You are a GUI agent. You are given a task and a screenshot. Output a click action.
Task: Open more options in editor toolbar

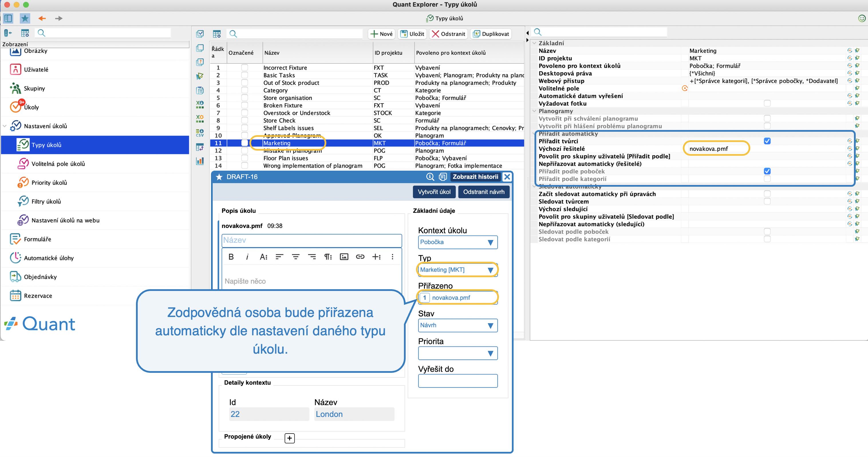[x=392, y=257]
